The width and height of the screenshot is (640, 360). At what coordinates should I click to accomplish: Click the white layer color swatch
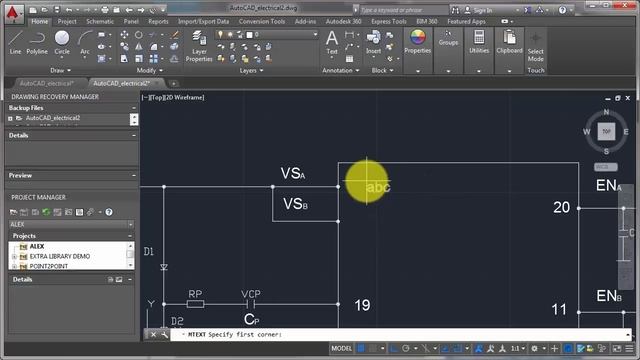[249, 35]
